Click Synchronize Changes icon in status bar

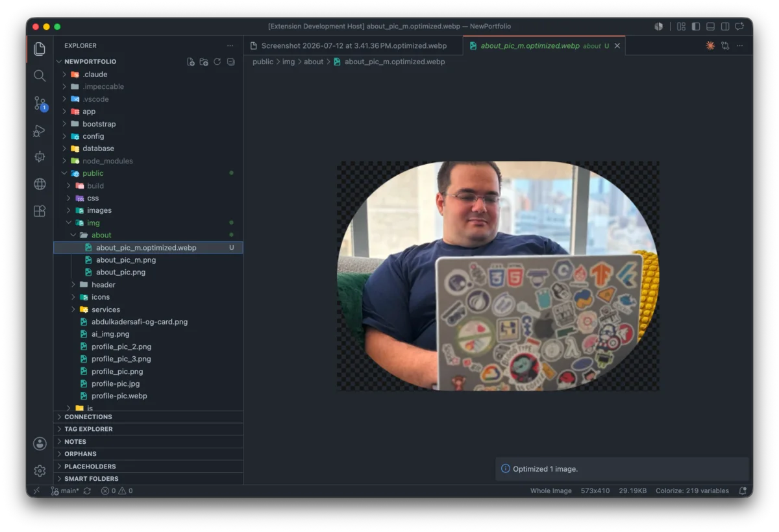point(87,491)
